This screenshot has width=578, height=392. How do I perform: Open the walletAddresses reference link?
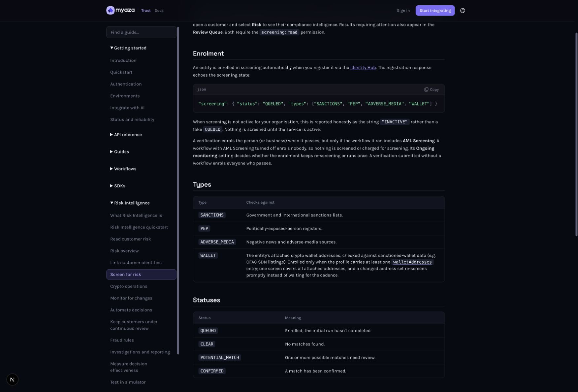[x=412, y=262]
